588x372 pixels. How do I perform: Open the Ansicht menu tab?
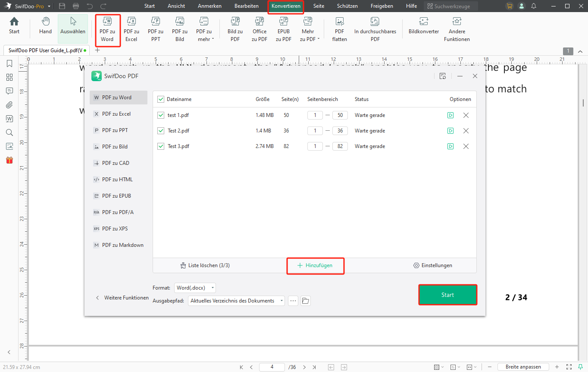coord(176,6)
